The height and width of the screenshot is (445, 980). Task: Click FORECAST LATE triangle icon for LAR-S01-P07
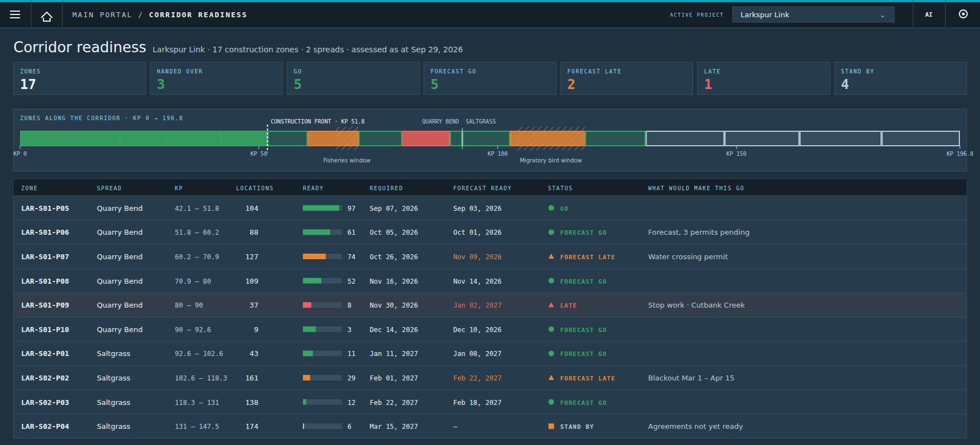(551, 256)
